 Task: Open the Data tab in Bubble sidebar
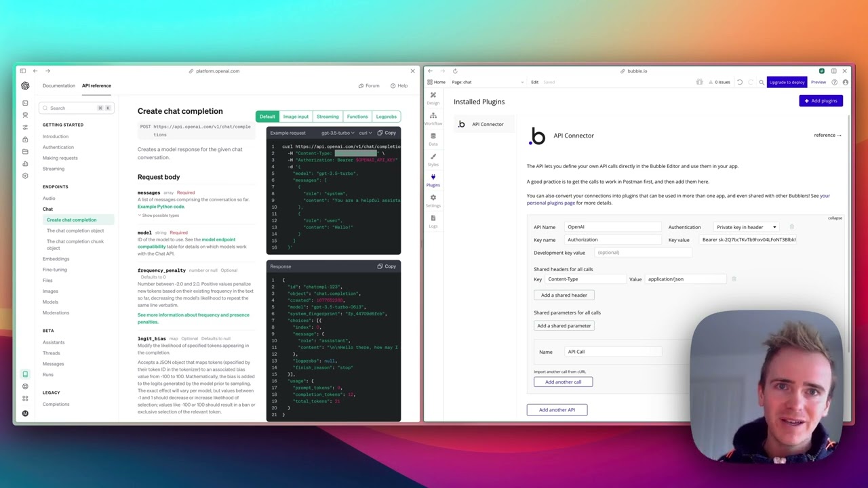[x=433, y=139]
